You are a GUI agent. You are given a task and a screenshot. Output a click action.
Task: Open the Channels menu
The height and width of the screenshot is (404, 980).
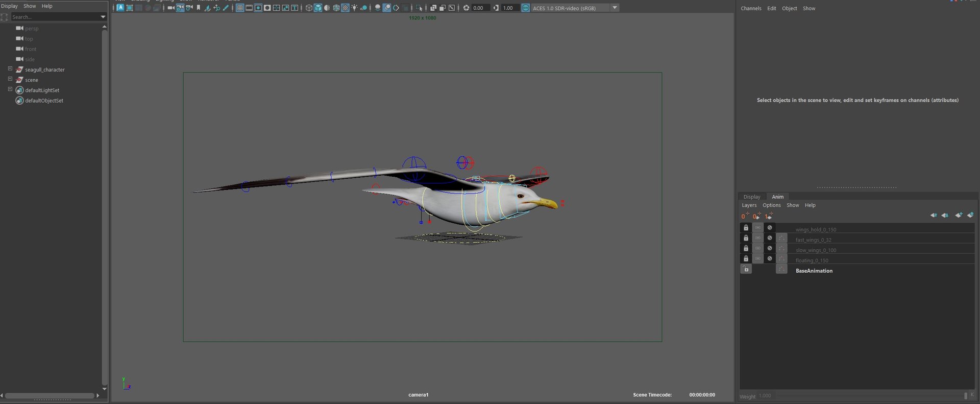751,8
